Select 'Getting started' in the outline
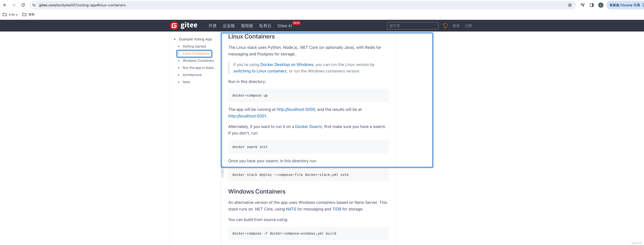This screenshot has width=644, height=245. click(194, 46)
